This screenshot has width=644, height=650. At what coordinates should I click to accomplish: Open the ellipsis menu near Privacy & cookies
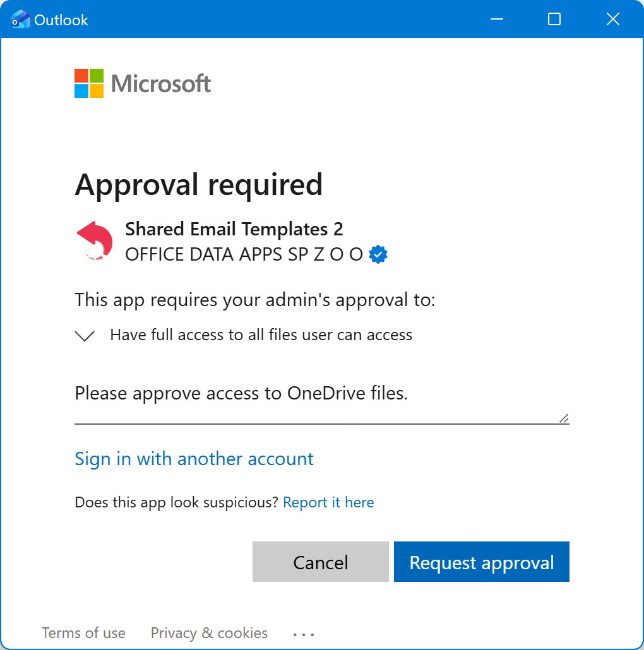point(304,633)
